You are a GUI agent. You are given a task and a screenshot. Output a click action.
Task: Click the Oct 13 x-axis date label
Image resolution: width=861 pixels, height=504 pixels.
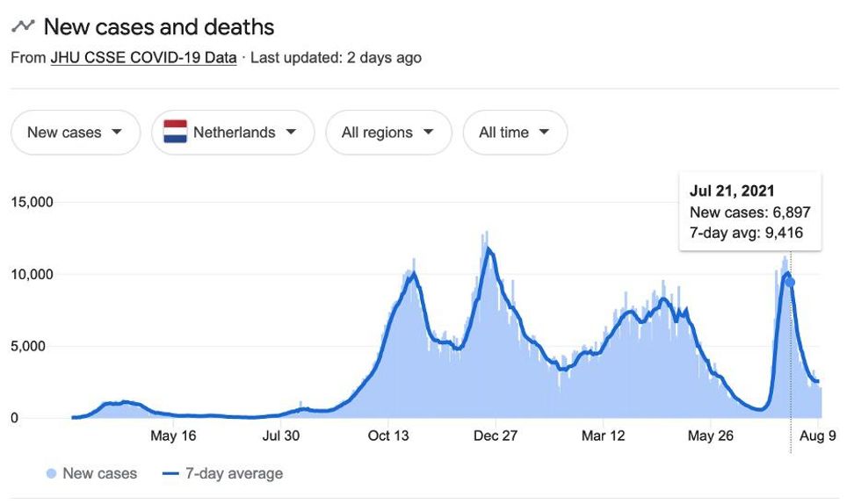click(389, 436)
